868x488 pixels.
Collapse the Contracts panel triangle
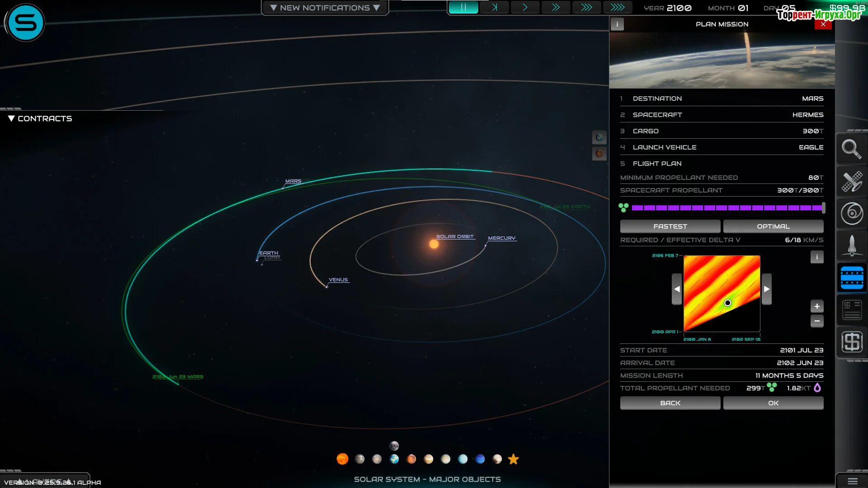(11, 118)
